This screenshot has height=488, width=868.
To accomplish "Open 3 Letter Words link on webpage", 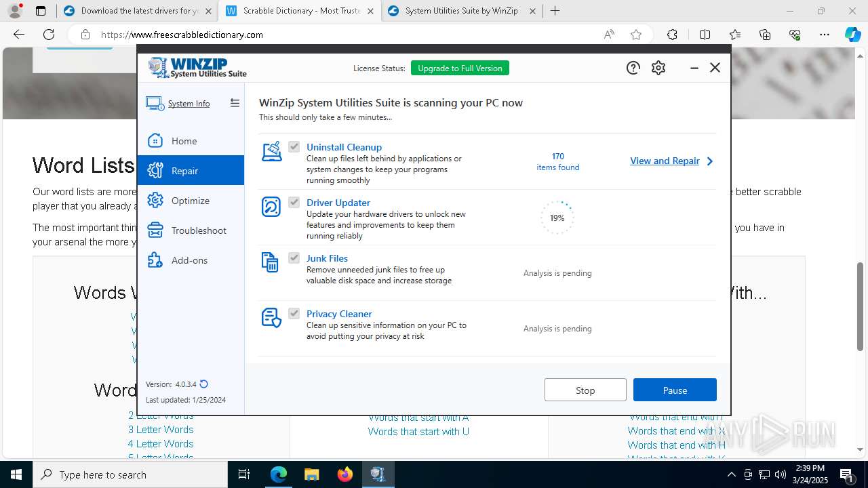I will pos(161,430).
